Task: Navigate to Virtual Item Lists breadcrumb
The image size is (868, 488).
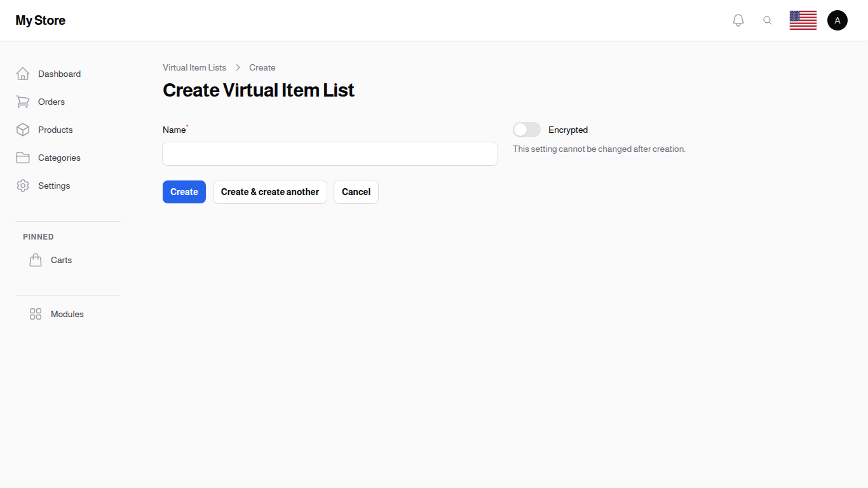Action: [194, 67]
